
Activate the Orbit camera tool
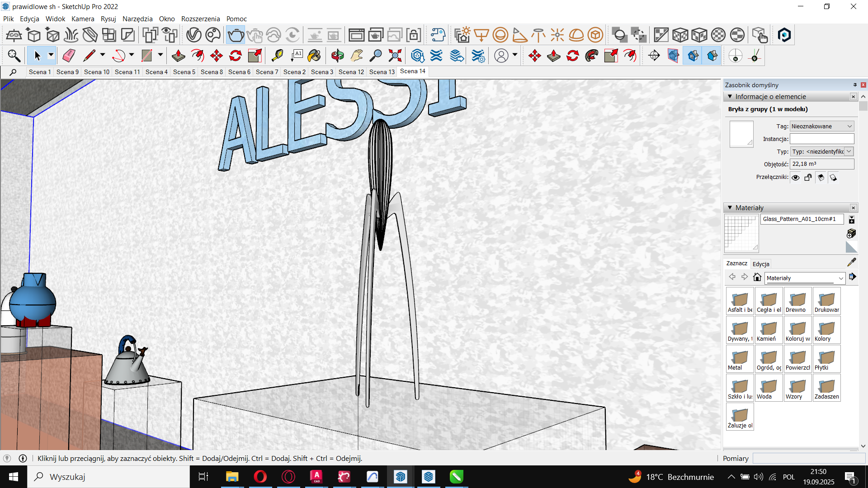coord(337,56)
